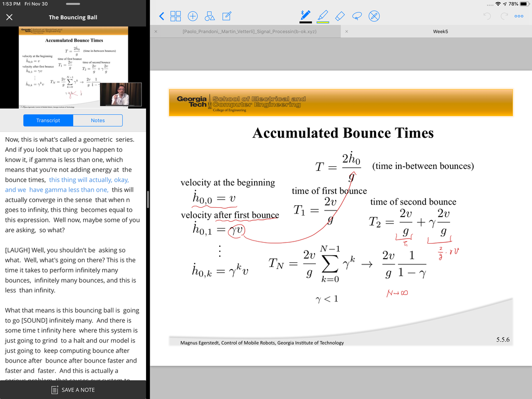Viewport: 532px width, 399px height.
Task: Close the Signal Processing document tab
Action: pos(156,32)
